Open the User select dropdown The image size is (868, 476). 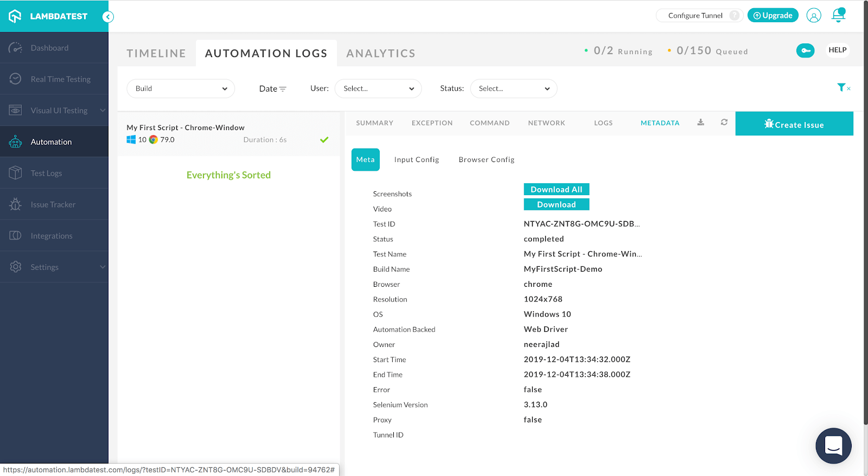point(378,88)
